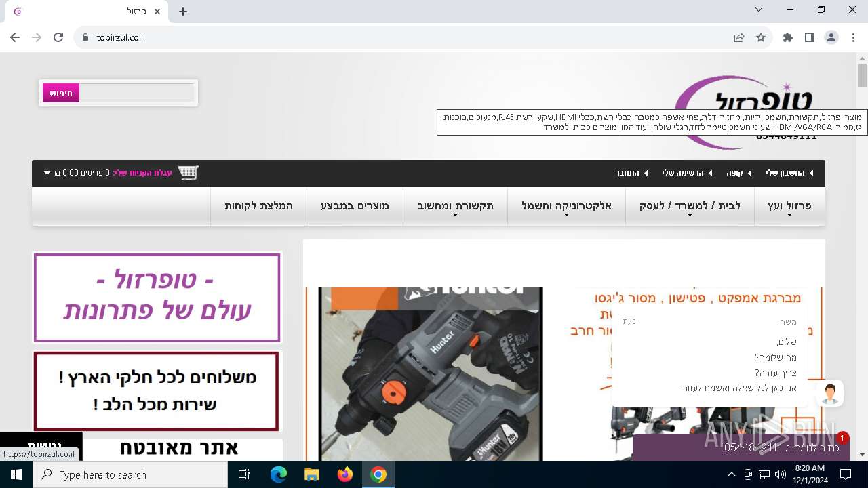Launch Microsoft Edge from the taskbar
868x488 pixels.
pyautogui.click(x=279, y=474)
